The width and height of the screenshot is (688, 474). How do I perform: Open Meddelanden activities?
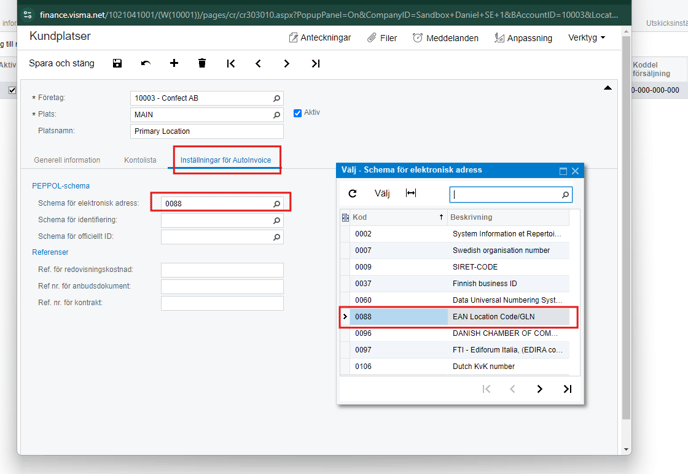coord(445,38)
